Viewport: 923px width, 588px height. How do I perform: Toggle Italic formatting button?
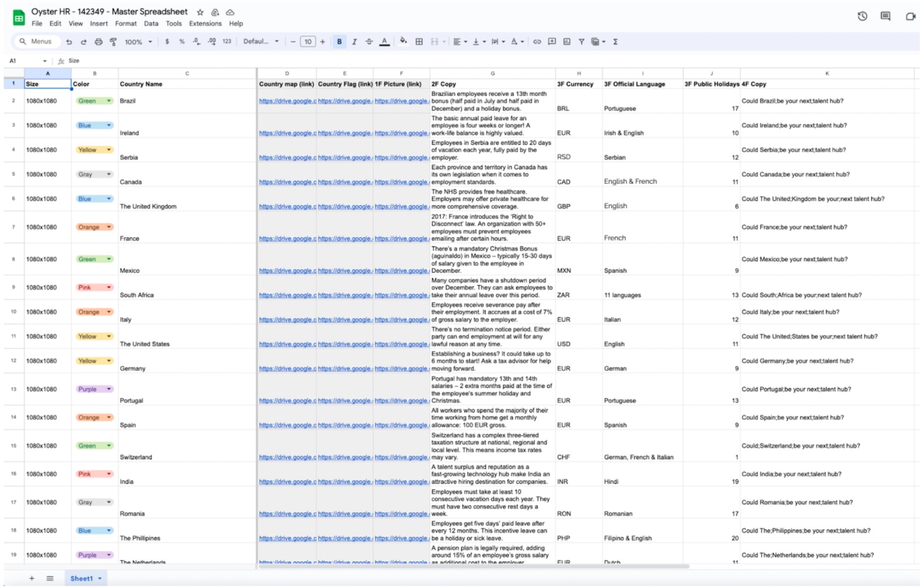tap(354, 42)
